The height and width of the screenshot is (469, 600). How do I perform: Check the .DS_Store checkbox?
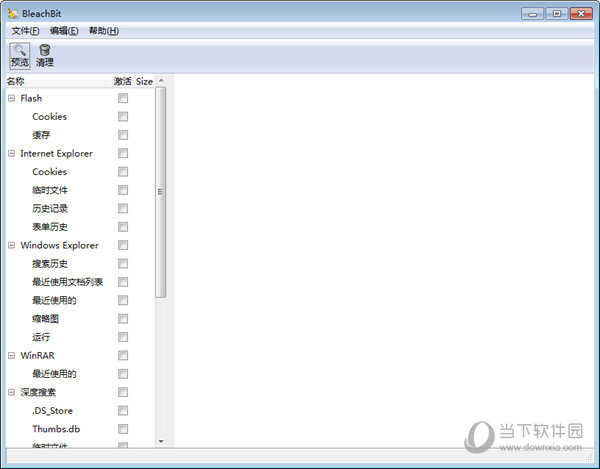click(x=123, y=410)
